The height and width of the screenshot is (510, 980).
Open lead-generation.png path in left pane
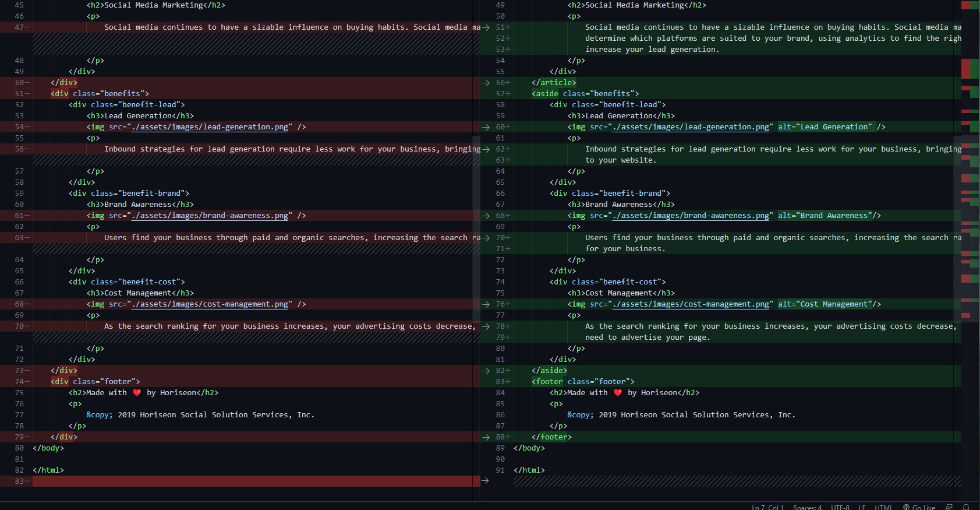[210, 127]
